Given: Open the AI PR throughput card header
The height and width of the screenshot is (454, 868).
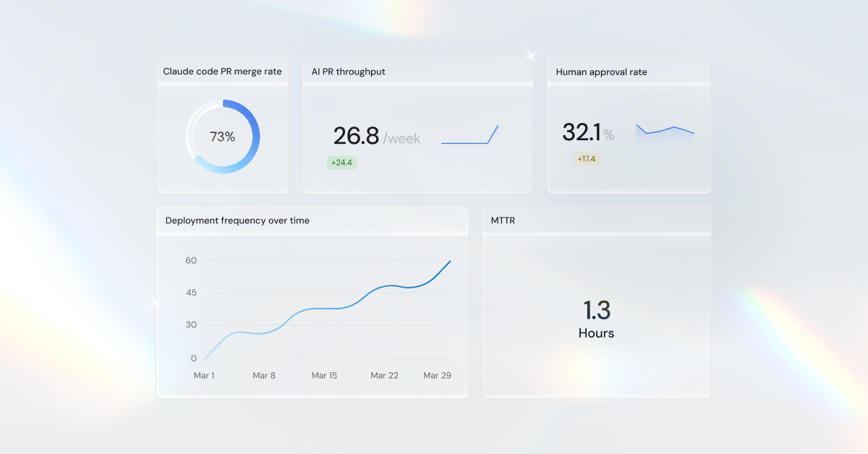Looking at the screenshot, I should pyautogui.click(x=348, y=72).
